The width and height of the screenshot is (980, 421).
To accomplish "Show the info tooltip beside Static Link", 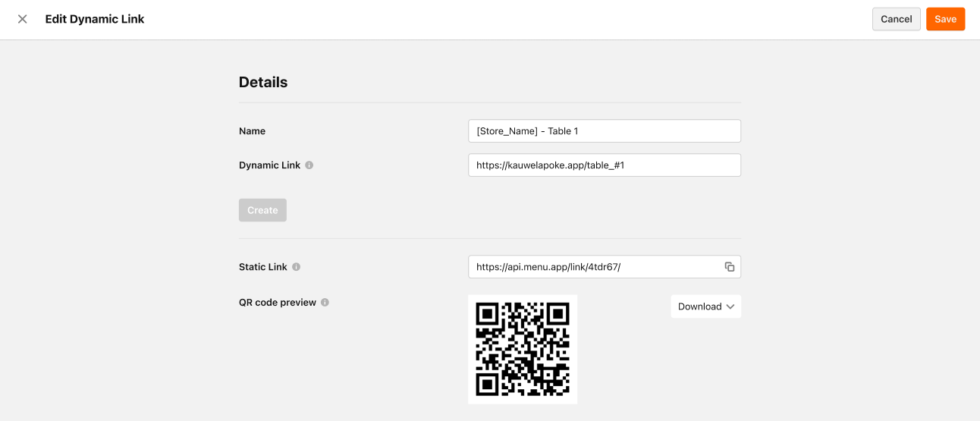I will point(297,267).
